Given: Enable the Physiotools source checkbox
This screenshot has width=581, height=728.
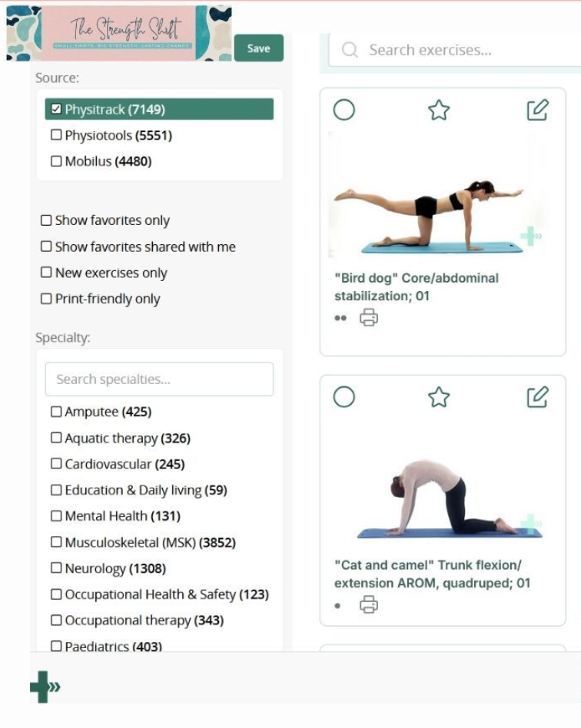Looking at the screenshot, I should pyautogui.click(x=56, y=135).
